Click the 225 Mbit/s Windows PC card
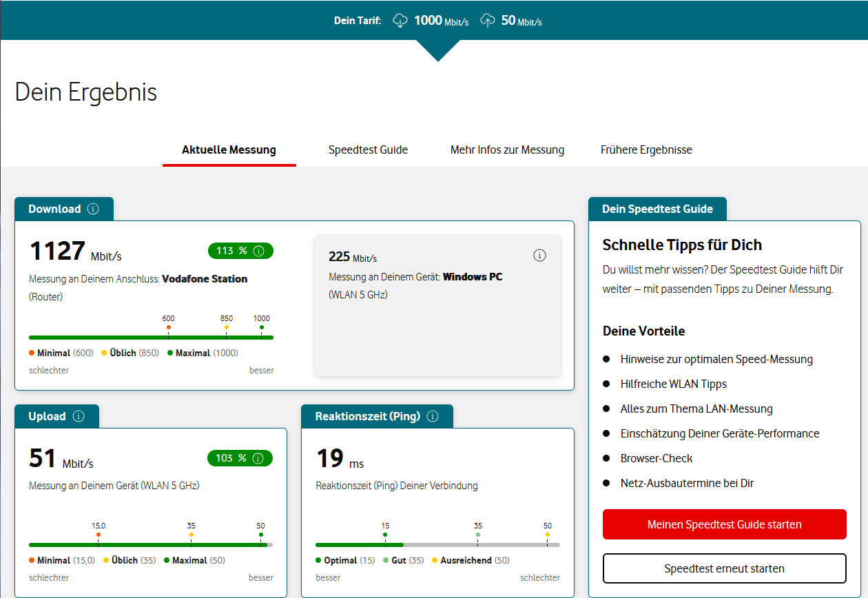The width and height of the screenshot is (868, 598). (x=437, y=306)
